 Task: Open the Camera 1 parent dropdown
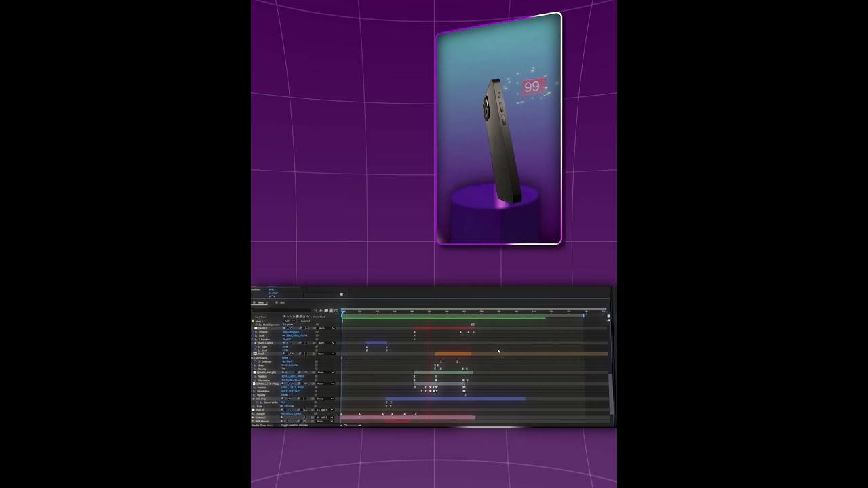click(325, 418)
